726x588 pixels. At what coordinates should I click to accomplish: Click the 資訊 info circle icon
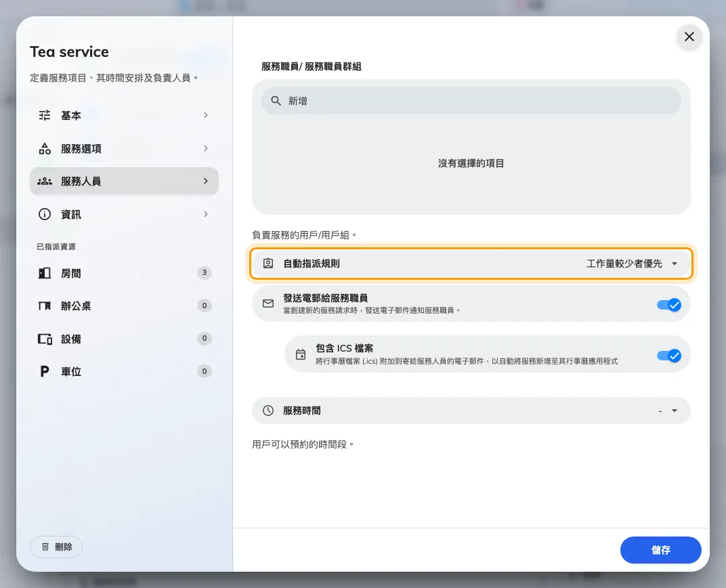[x=45, y=214]
